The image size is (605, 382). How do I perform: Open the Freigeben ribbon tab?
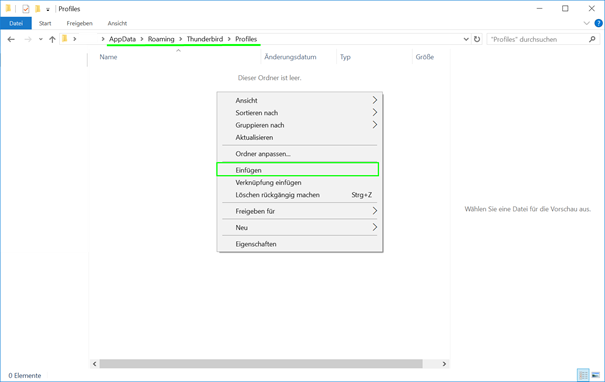[79, 23]
